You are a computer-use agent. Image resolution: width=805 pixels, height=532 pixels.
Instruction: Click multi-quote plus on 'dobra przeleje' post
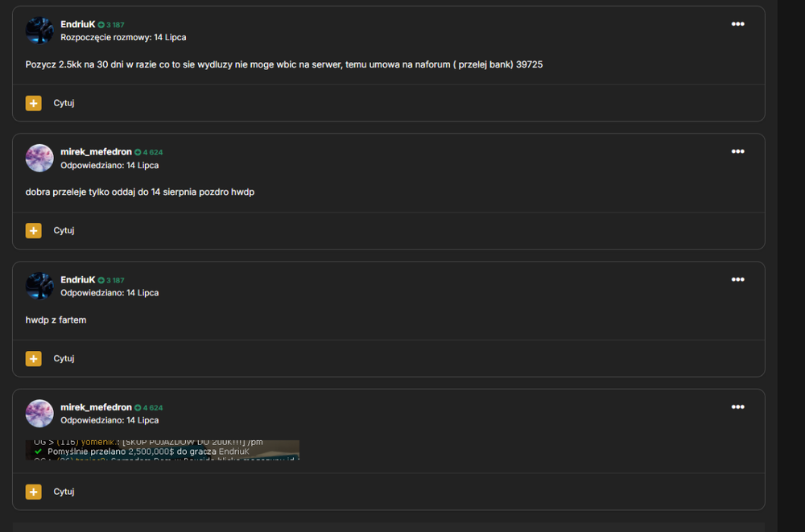pos(33,230)
